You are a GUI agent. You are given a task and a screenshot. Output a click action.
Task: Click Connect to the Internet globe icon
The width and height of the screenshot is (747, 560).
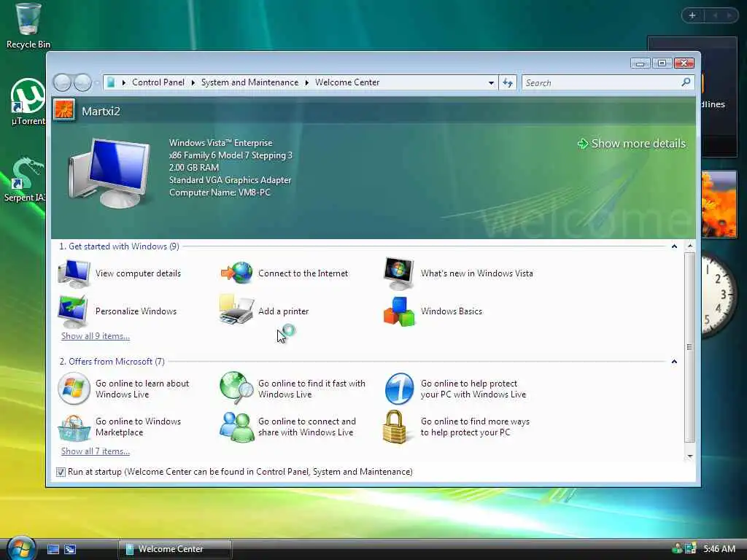237,273
